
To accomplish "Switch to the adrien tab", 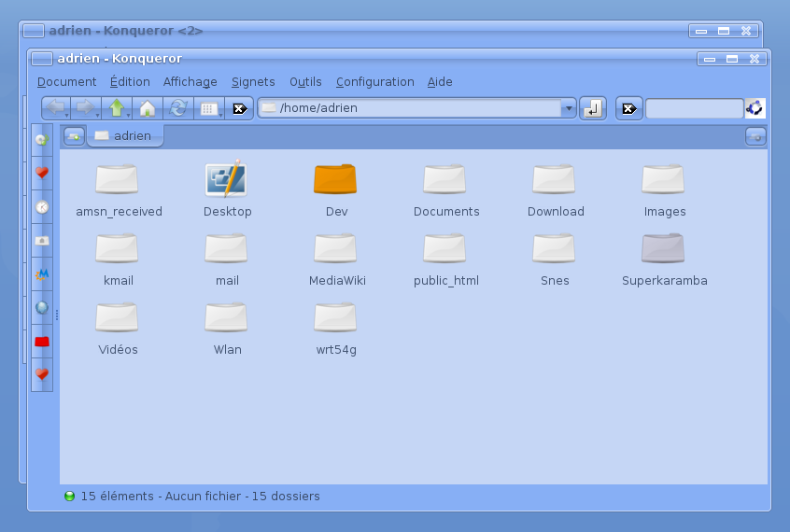I will coord(125,136).
